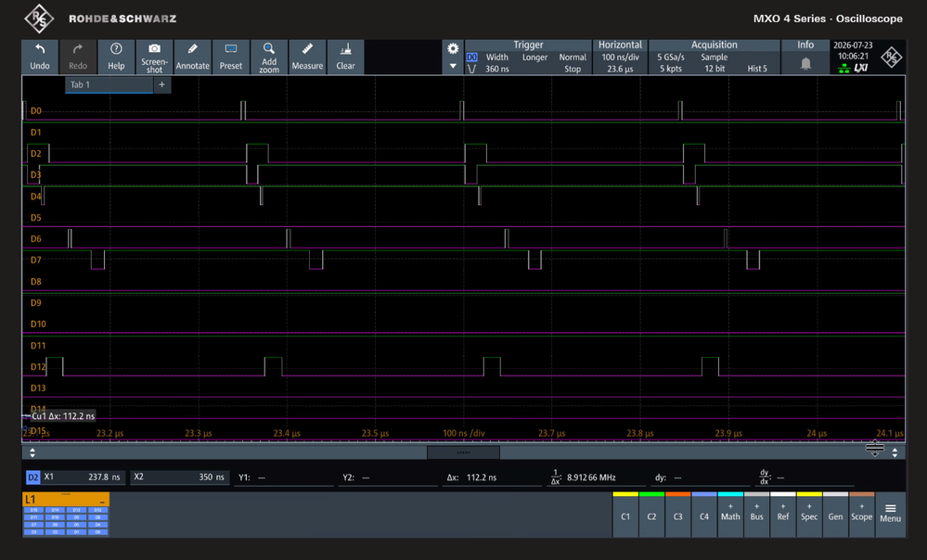Image resolution: width=927 pixels, height=560 pixels.
Task: Add a Bus decode
Action: [x=757, y=514]
